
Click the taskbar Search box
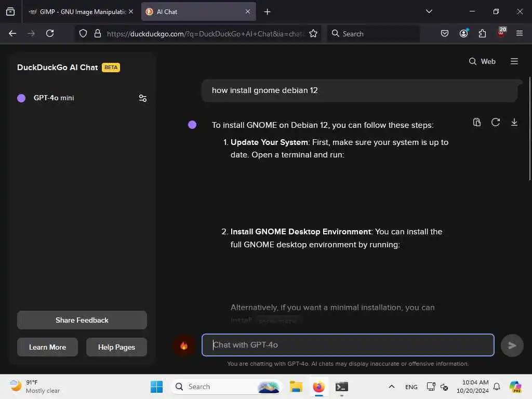pos(227,387)
